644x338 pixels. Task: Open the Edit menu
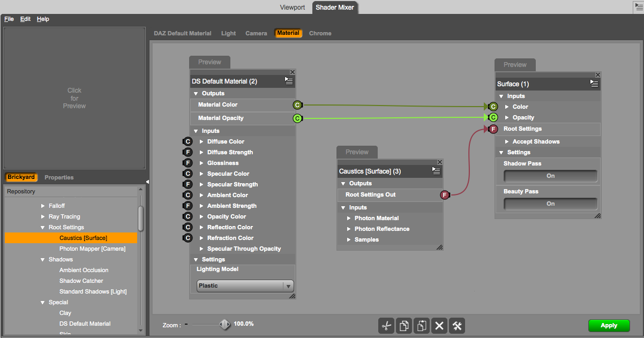pos(25,19)
